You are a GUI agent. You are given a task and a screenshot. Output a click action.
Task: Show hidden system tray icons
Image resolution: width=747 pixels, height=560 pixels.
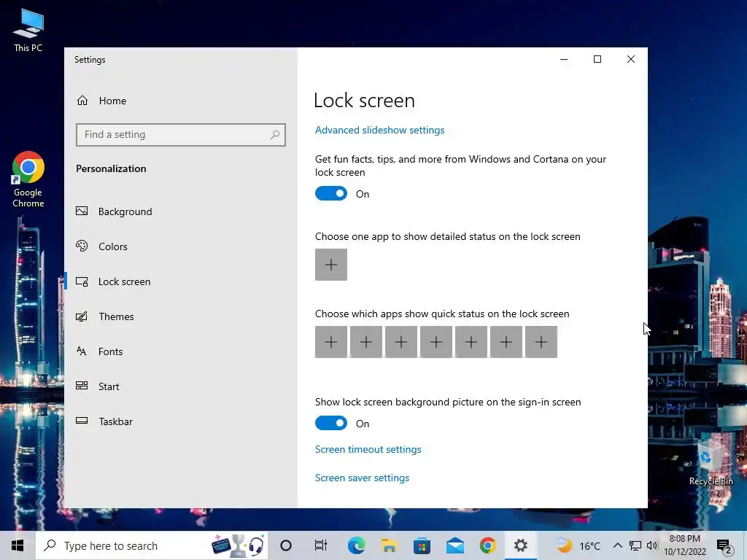617,545
